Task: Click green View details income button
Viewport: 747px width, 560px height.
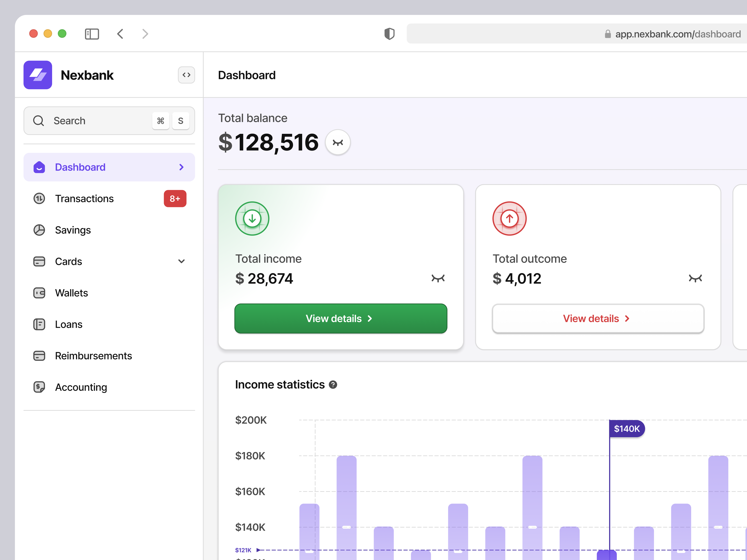Action: coord(340,318)
